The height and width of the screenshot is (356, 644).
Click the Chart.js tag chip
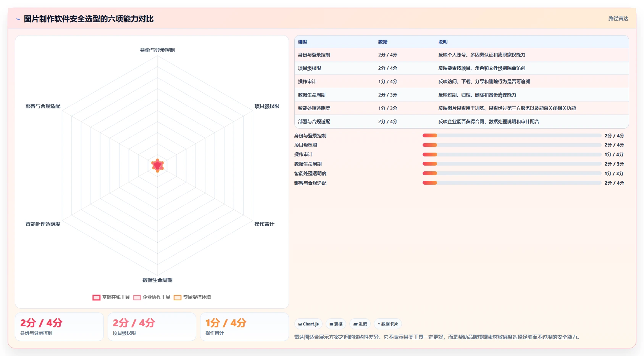coord(308,324)
